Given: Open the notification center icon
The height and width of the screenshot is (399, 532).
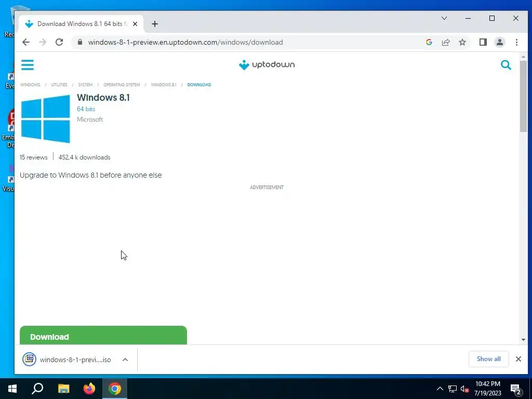Looking at the screenshot, I should [516, 389].
